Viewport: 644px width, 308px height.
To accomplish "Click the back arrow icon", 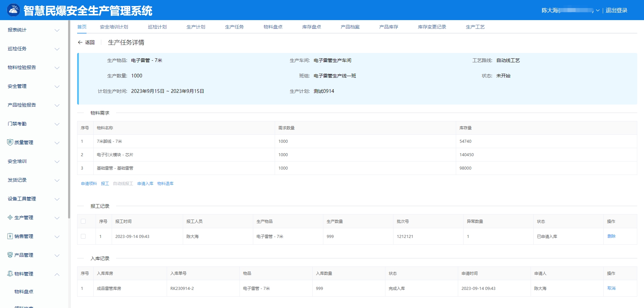I will (80, 42).
